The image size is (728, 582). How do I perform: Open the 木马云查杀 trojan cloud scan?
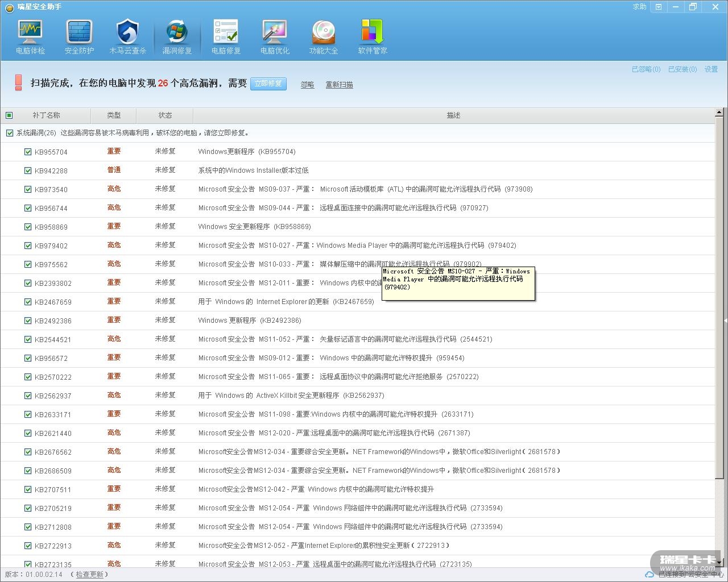coord(128,37)
